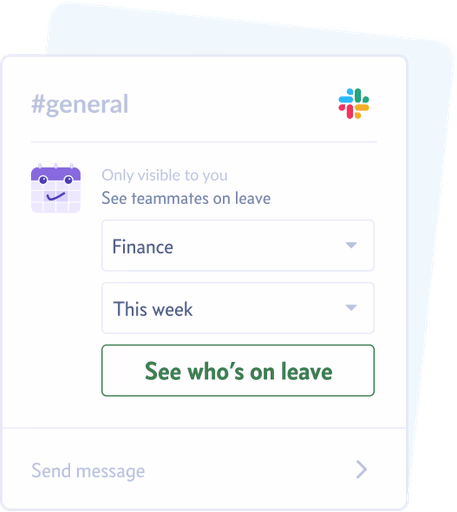Click the See teammates on leave text

[x=186, y=198]
